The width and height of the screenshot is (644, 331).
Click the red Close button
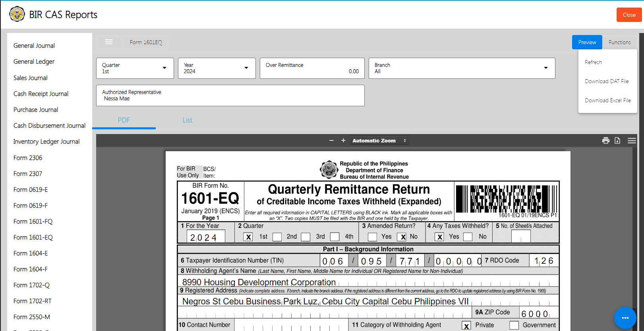click(629, 15)
